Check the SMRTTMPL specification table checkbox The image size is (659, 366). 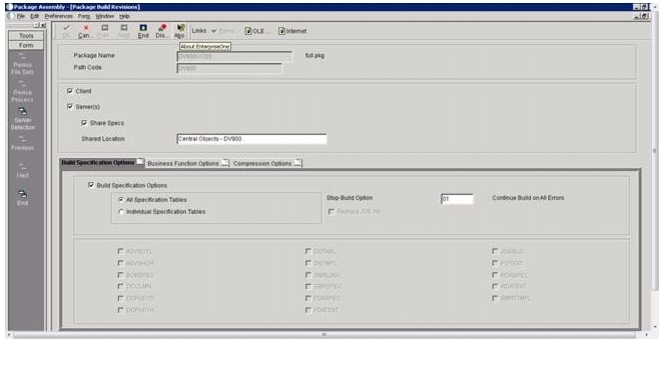click(x=495, y=298)
